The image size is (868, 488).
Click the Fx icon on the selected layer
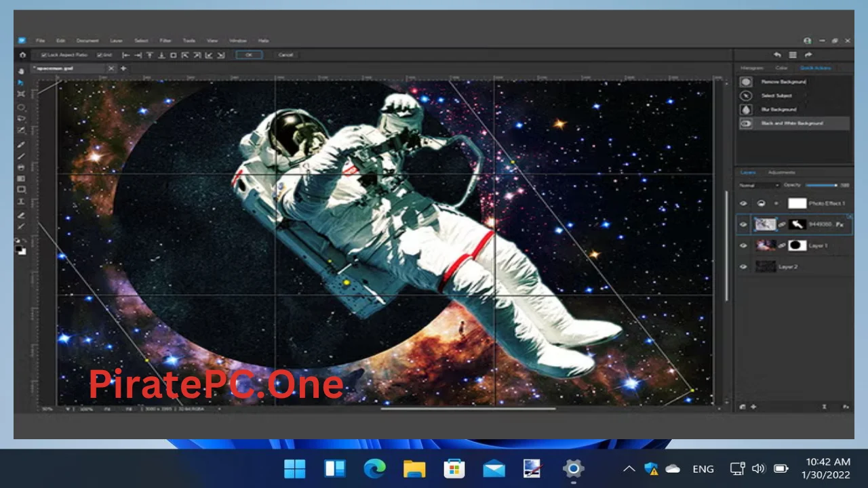point(840,224)
